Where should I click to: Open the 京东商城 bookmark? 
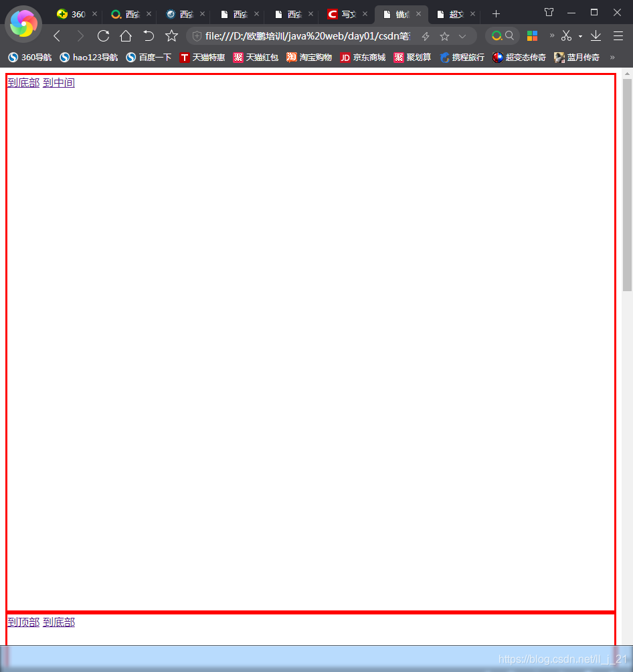[363, 58]
